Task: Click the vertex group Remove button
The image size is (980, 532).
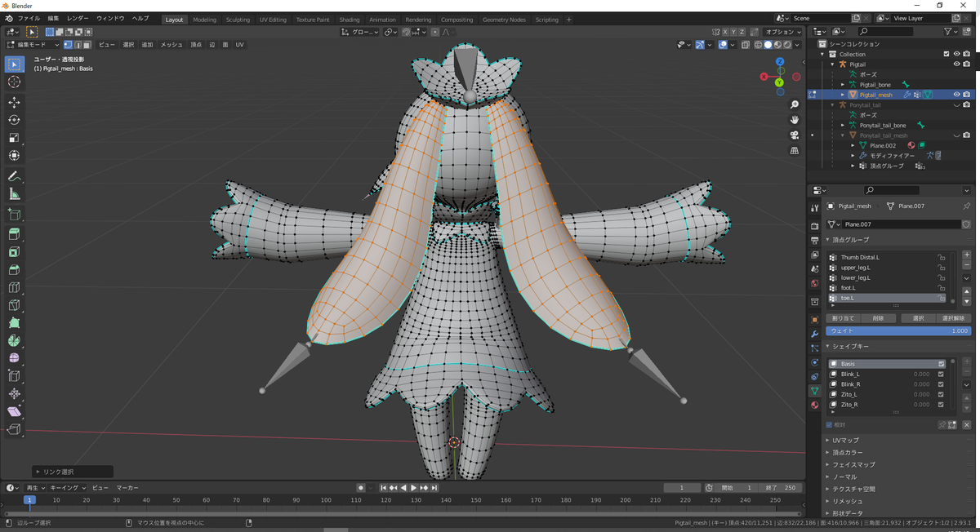Action: point(878,318)
